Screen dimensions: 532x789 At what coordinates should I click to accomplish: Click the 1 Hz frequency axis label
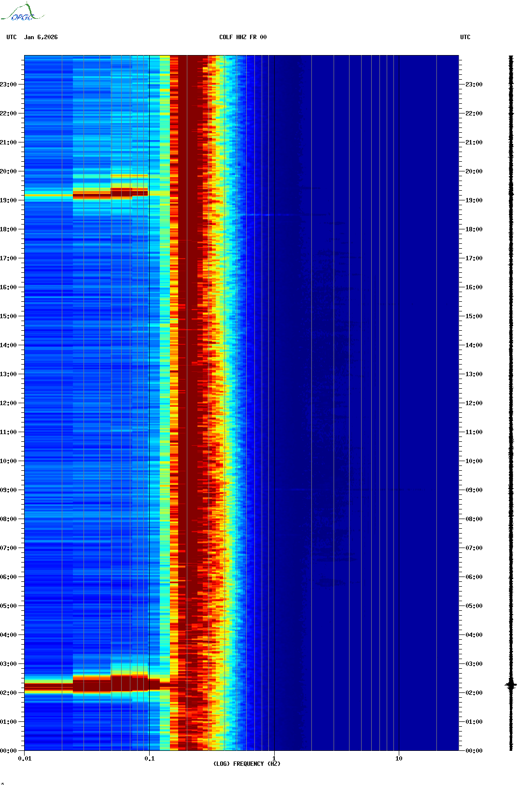click(274, 759)
